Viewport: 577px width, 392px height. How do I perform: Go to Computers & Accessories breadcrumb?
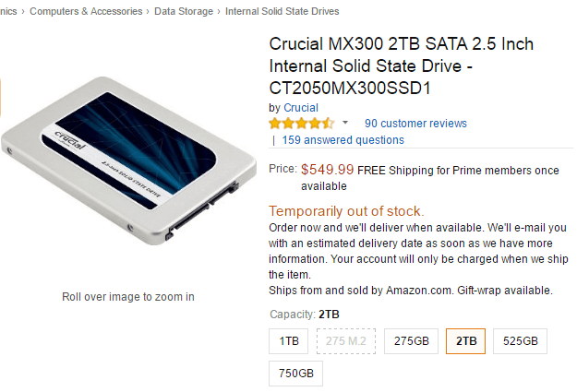pos(86,11)
